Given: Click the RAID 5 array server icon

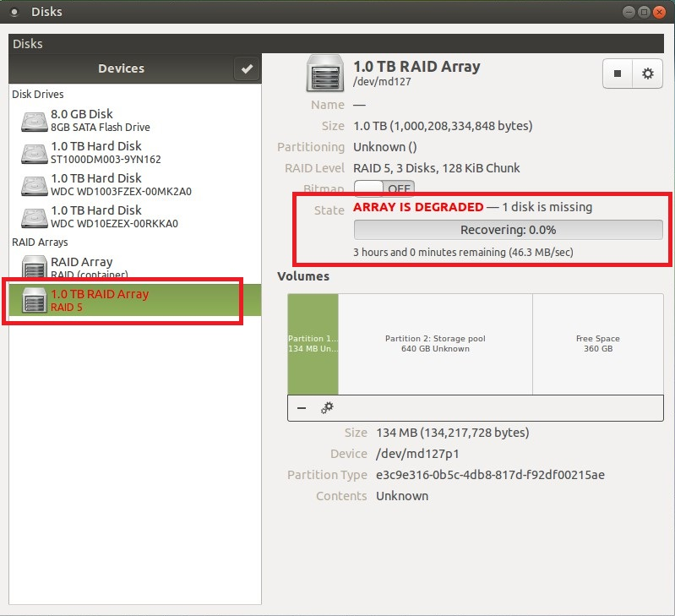Looking at the screenshot, I should tap(35, 300).
